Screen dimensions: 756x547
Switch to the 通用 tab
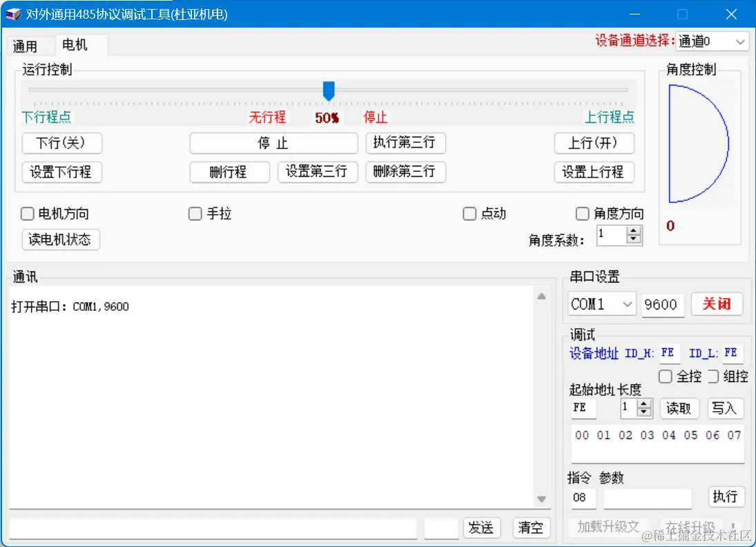pyautogui.click(x=25, y=46)
